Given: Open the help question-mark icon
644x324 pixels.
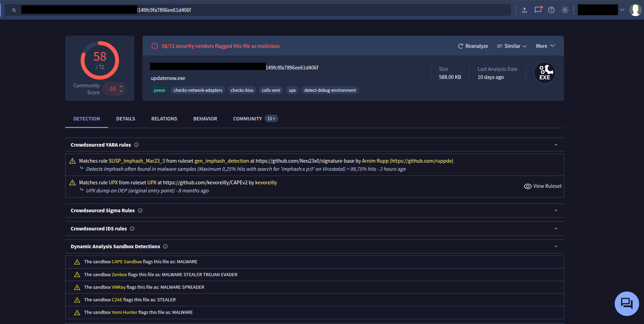Looking at the screenshot, I should (551, 10).
